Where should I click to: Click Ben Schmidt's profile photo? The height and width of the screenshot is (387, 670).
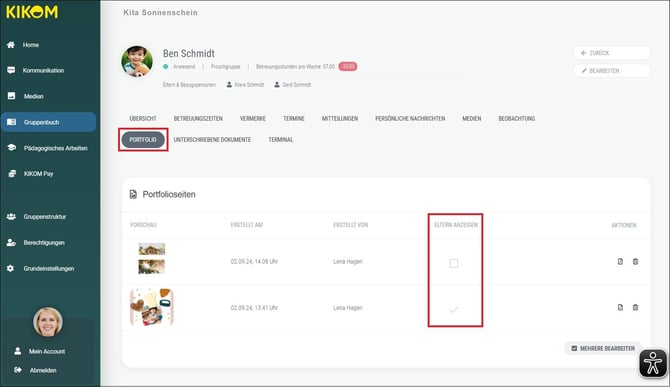tap(137, 62)
